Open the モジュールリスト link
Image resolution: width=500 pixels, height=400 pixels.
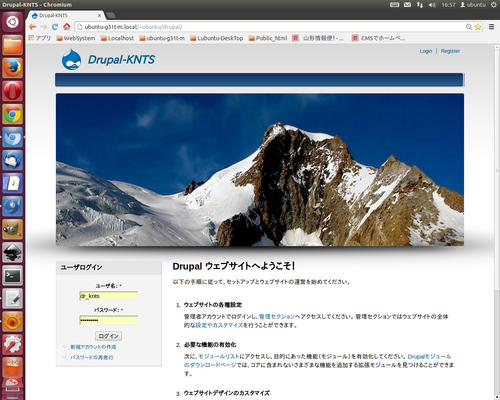point(219,356)
